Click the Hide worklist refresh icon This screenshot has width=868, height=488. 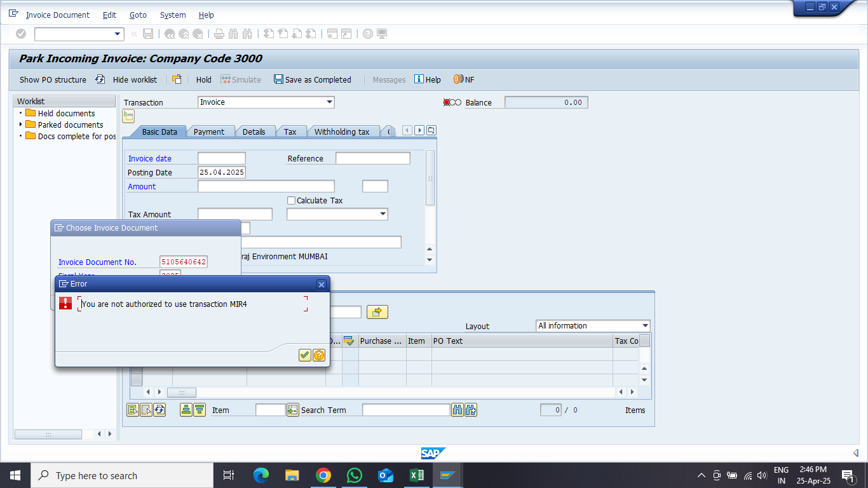(x=100, y=79)
